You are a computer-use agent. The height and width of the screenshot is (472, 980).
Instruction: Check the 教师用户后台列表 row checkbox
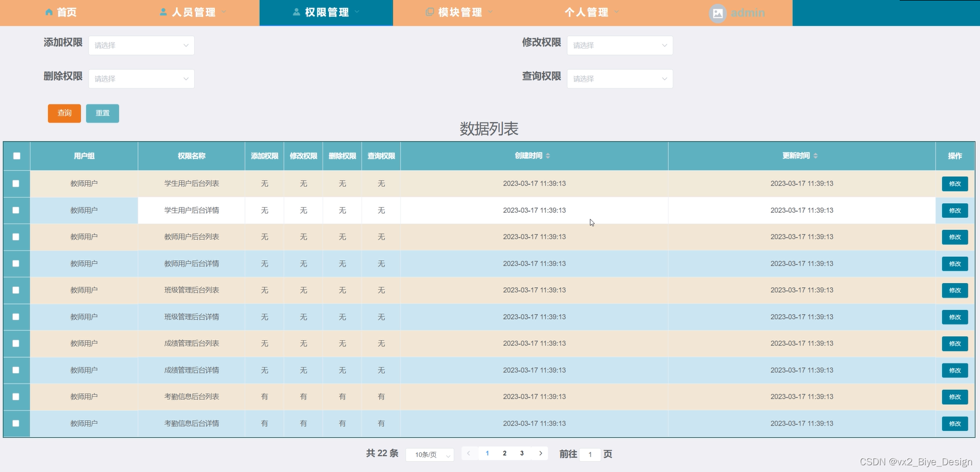coord(16,237)
